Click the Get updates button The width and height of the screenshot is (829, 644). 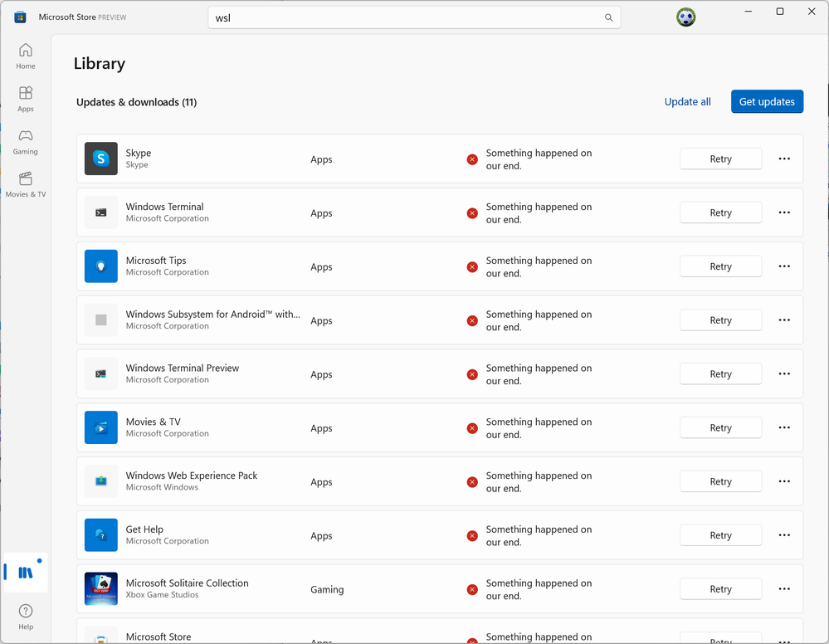coord(767,101)
